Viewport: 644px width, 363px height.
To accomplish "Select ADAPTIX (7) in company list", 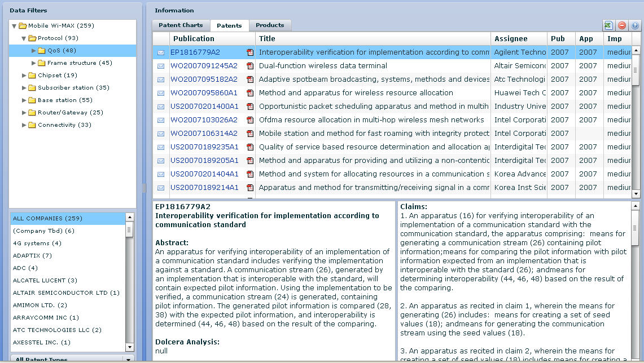I will (32, 255).
